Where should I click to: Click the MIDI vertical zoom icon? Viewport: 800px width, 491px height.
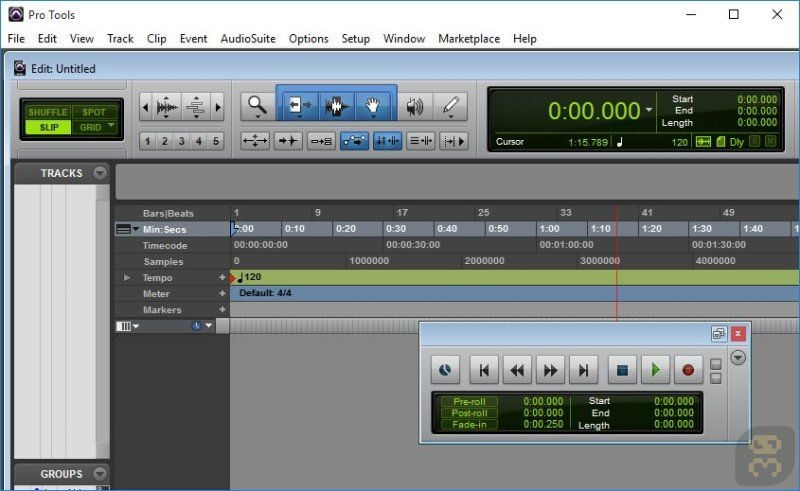coord(196,107)
